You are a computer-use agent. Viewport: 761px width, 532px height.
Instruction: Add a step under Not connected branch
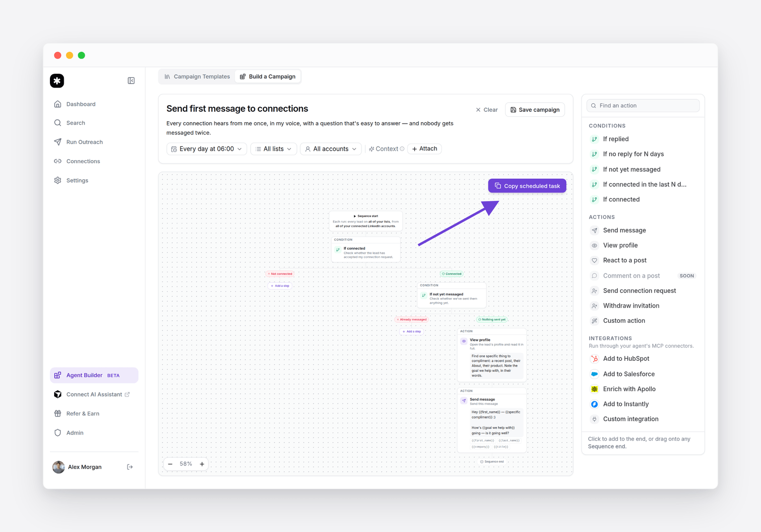(x=280, y=286)
